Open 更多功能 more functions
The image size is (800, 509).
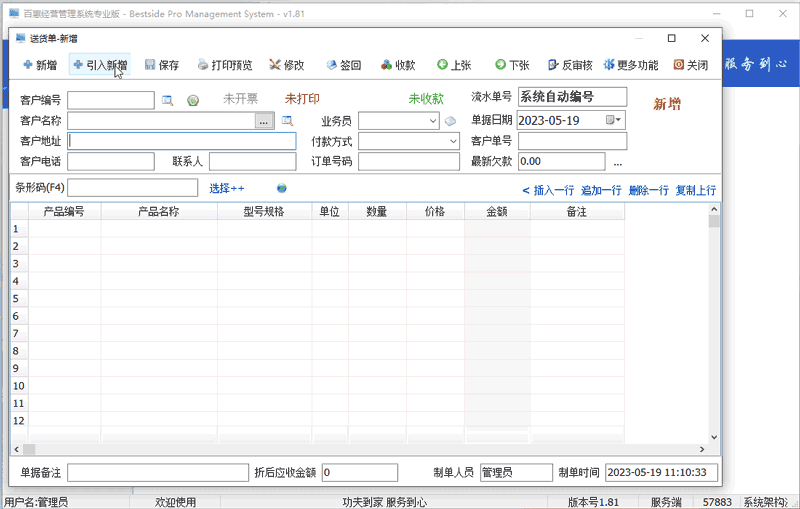631,65
